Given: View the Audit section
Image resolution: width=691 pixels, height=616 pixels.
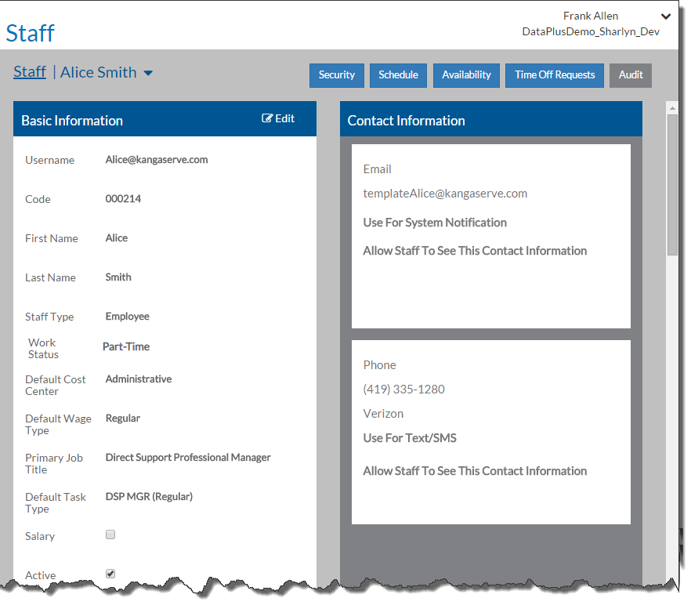Looking at the screenshot, I should pyautogui.click(x=631, y=75).
